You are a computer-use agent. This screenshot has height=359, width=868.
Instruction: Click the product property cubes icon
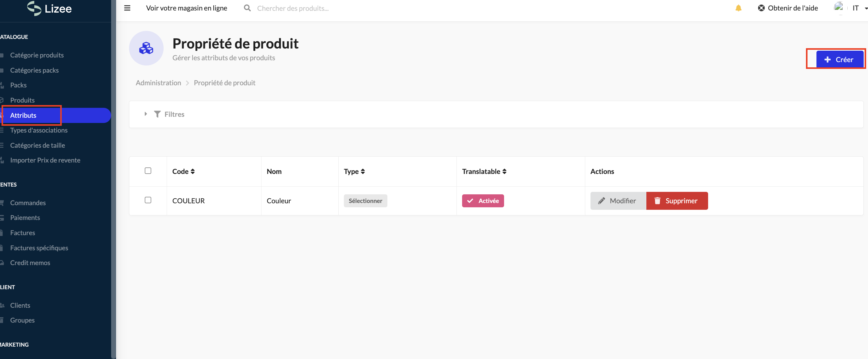coord(146,48)
